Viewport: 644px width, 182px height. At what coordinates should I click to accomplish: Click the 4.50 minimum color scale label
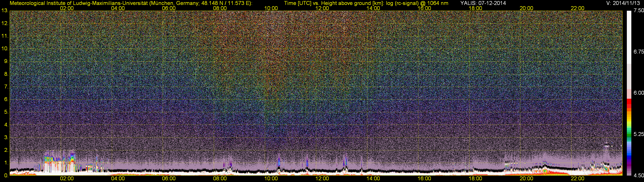click(x=638, y=176)
